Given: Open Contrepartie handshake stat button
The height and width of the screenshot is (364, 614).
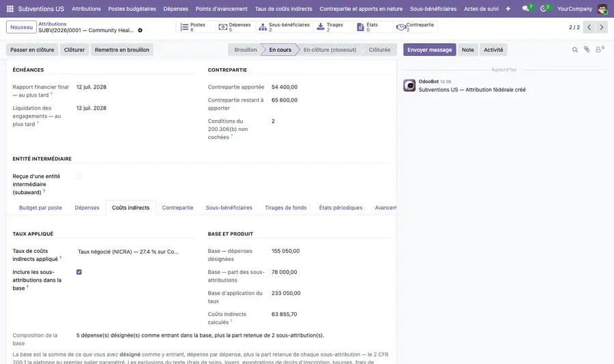Looking at the screenshot, I should pos(415,27).
